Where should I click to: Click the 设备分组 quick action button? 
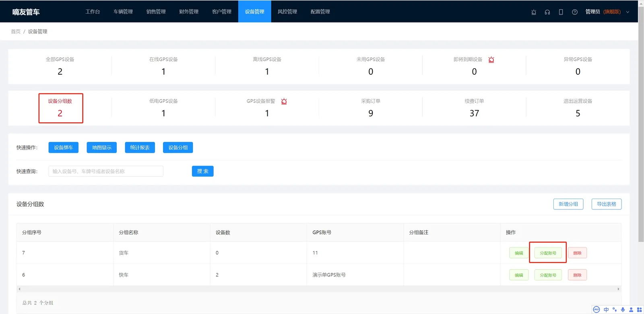click(178, 148)
